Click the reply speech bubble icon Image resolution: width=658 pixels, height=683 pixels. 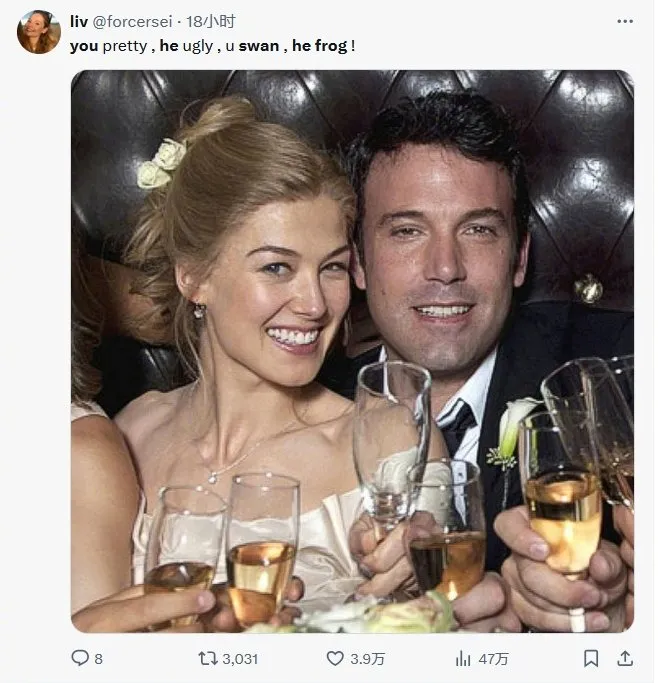point(80,658)
